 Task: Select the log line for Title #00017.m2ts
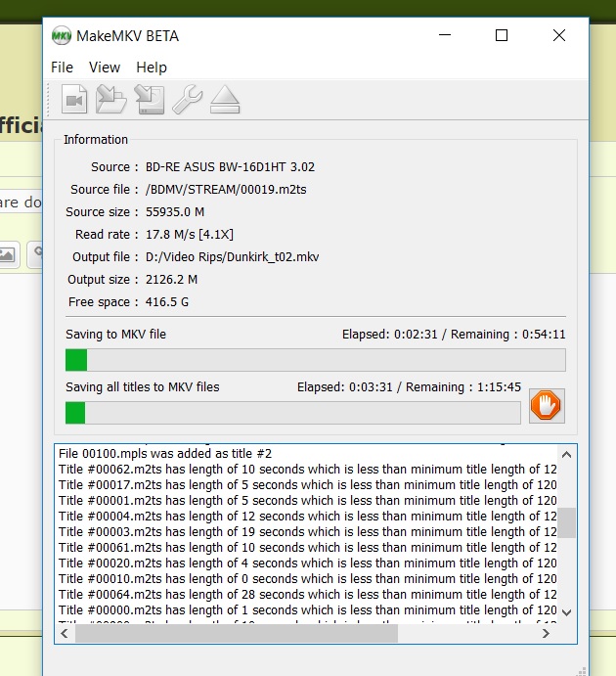pyautogui.click(x=308, y=484)
